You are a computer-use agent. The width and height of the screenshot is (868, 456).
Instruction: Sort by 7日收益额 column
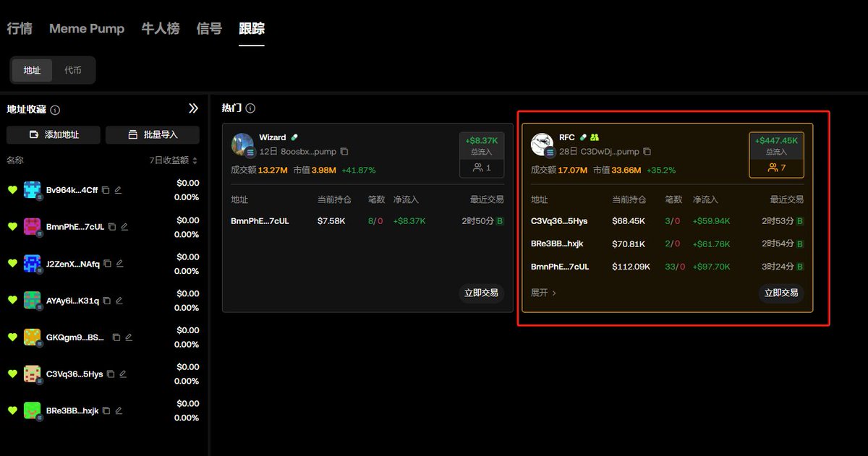click(174, 160)
